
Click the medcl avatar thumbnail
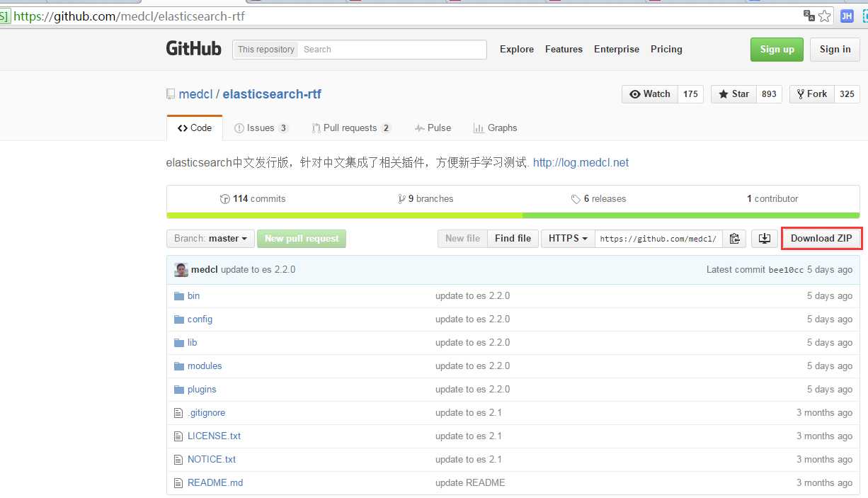[181, 270]
